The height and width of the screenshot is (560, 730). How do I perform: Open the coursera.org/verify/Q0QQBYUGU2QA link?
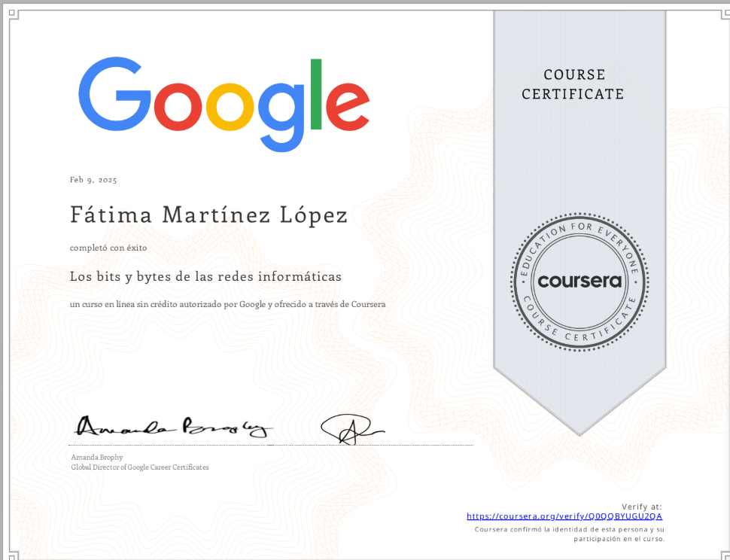(564, 516)
